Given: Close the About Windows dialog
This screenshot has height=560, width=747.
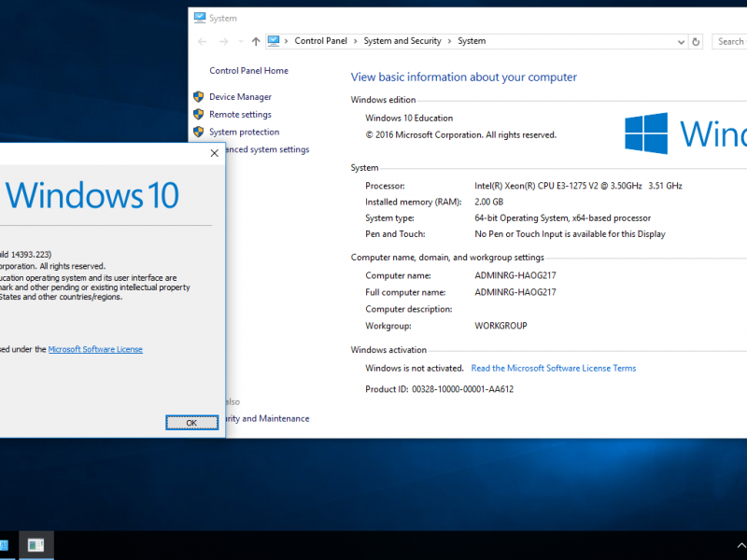Looking at the screenshot, I should point(215,153).
